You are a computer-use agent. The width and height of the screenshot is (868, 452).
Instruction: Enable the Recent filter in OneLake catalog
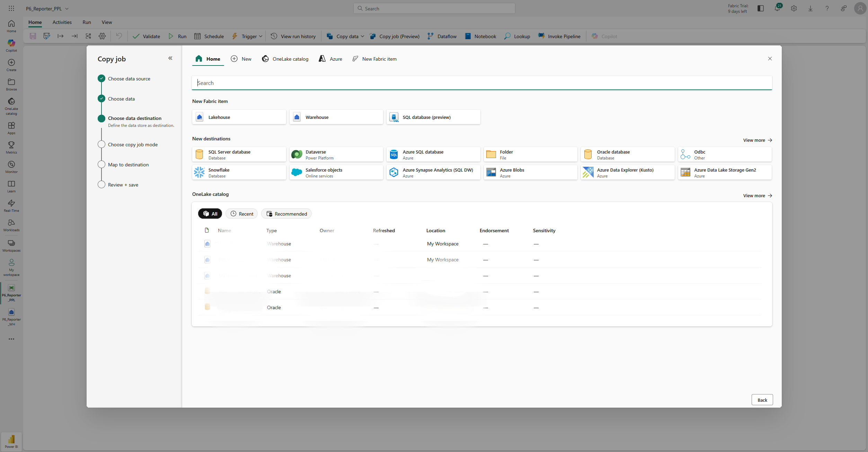(x=241, y=214)
